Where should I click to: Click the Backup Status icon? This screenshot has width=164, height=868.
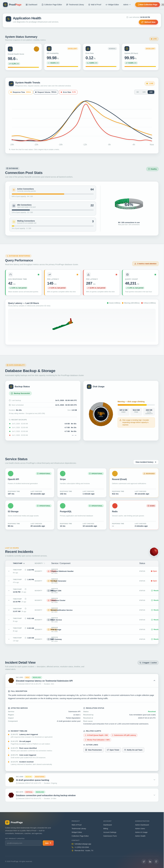coord(11,386)
